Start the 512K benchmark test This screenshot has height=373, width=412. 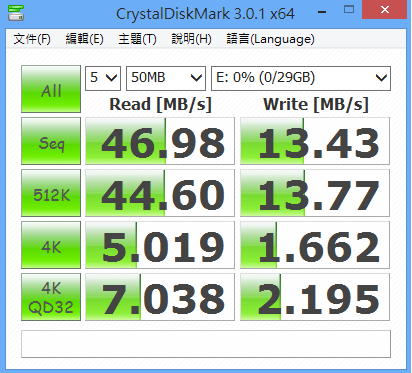[x=51, y=193]
